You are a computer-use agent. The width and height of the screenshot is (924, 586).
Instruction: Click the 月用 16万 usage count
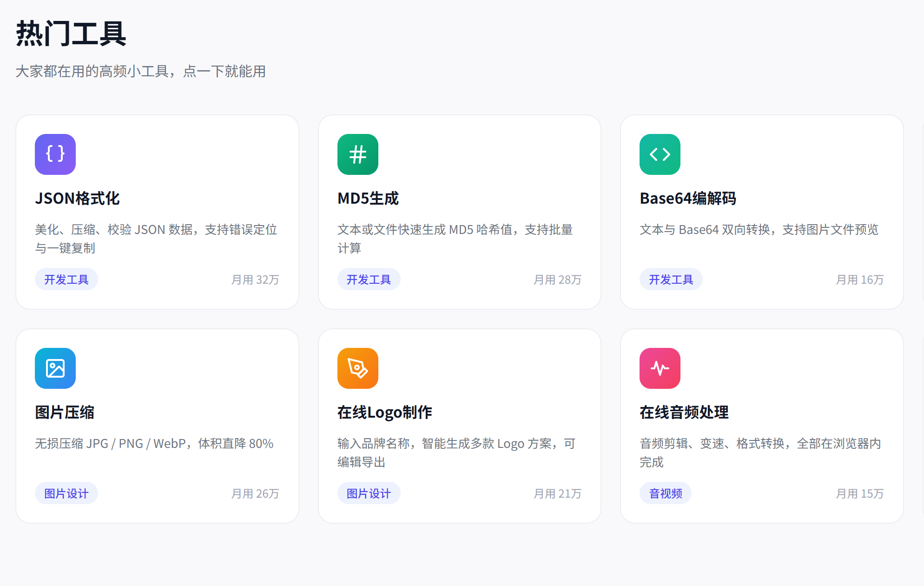860,280
